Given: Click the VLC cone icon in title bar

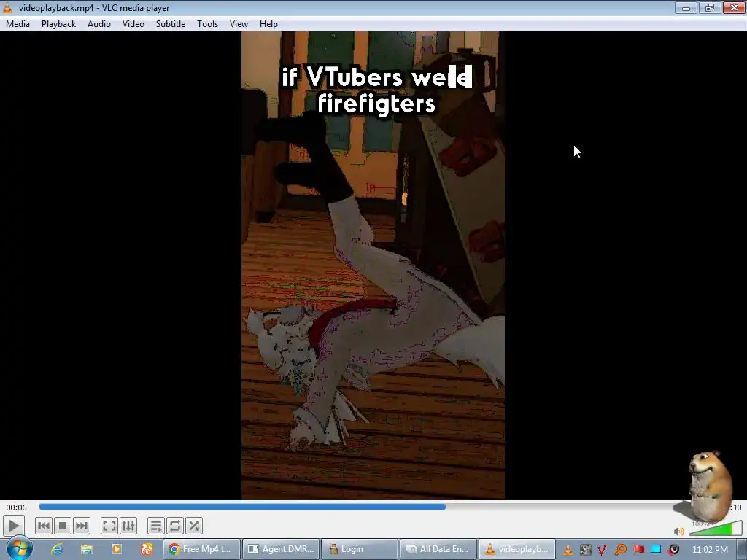Looking at the screenshot, I should (7, 7).
